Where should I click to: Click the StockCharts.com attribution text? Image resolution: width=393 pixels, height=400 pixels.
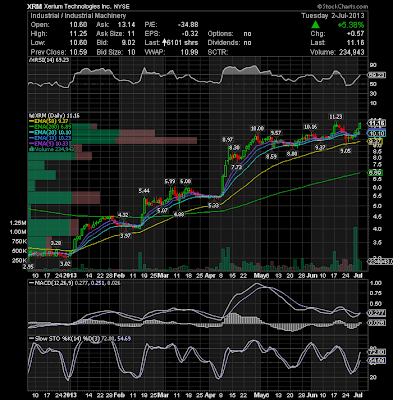tap(342, 6)
